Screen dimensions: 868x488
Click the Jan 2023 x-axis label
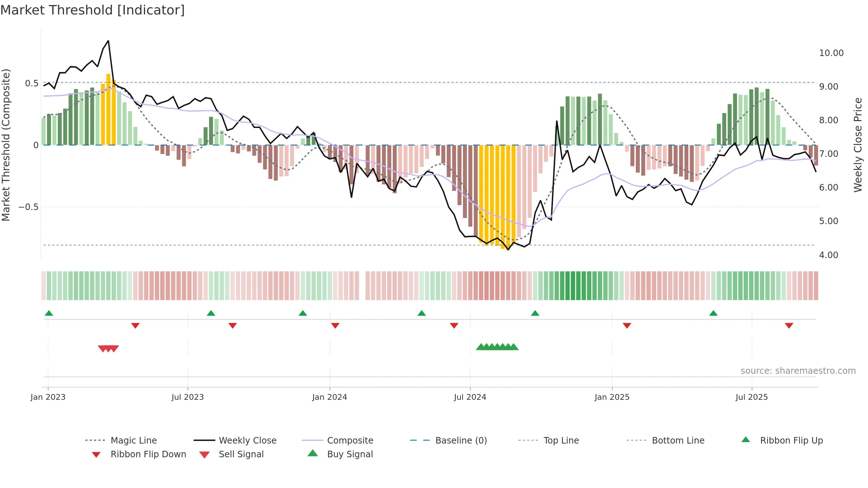48,397
